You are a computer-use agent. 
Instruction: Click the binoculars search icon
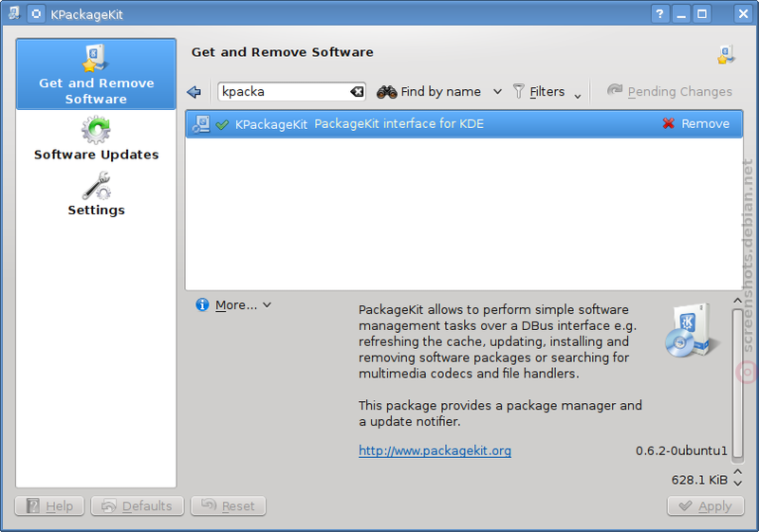pyautogui.click(x=387, y=91)
